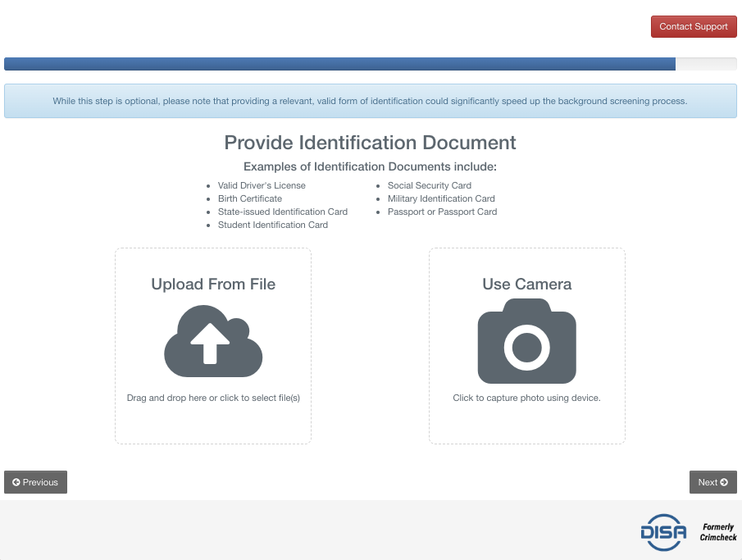Open Contact Support
The width and height of the screenshot is (742, 560).
[694, 26]
